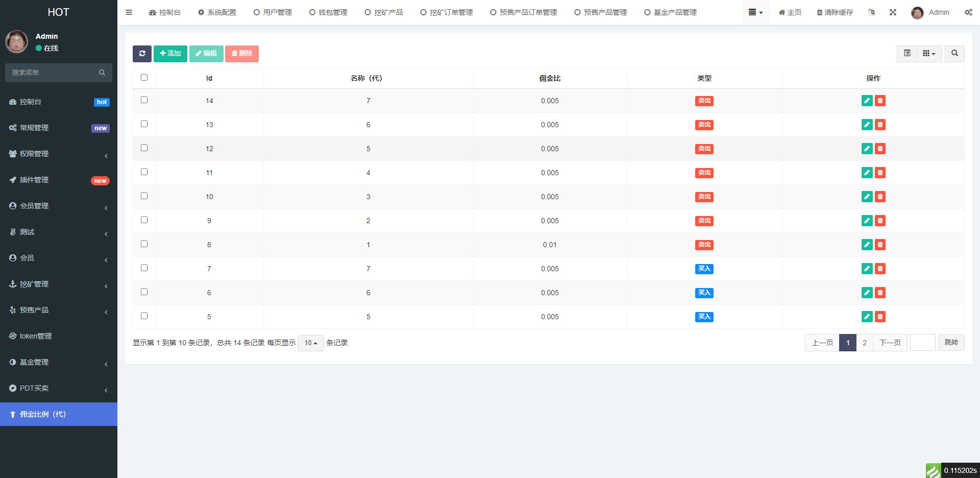Click the green 添加 button

click(x=170, y=54)
